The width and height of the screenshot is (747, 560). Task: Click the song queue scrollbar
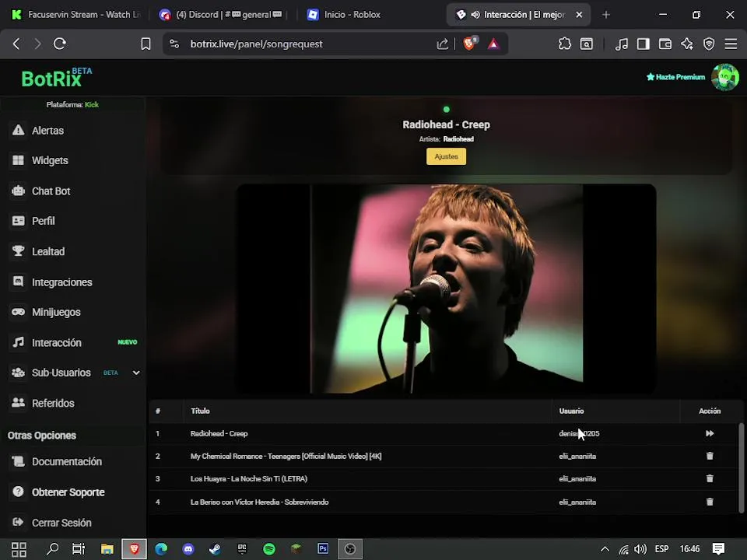tap(741, 467)
